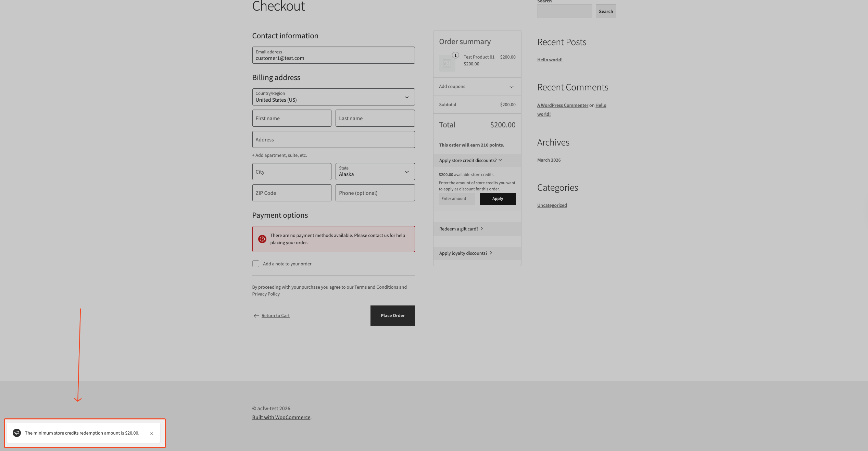The width and height of the screenshot is (868, 451).
Task: Click the Enter amount field
Action: tap(457, 199)
